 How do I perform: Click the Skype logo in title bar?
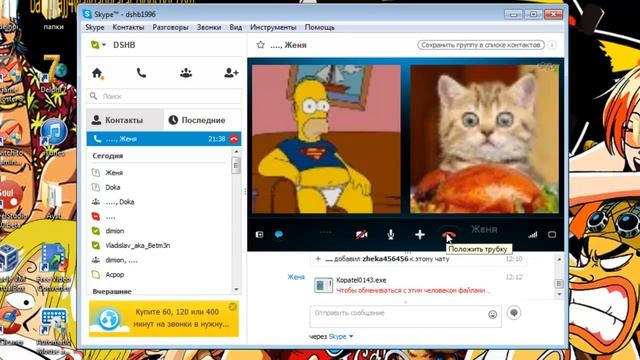[87, 14]
